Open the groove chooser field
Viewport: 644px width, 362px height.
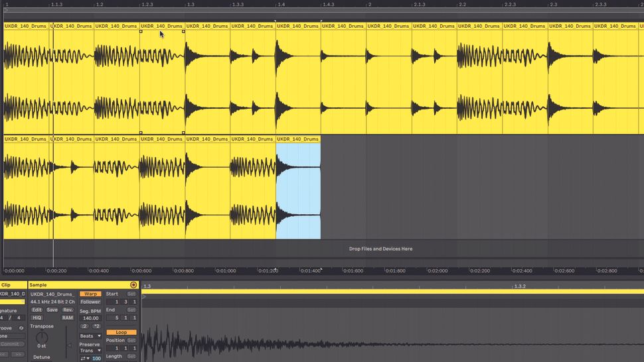13,335
